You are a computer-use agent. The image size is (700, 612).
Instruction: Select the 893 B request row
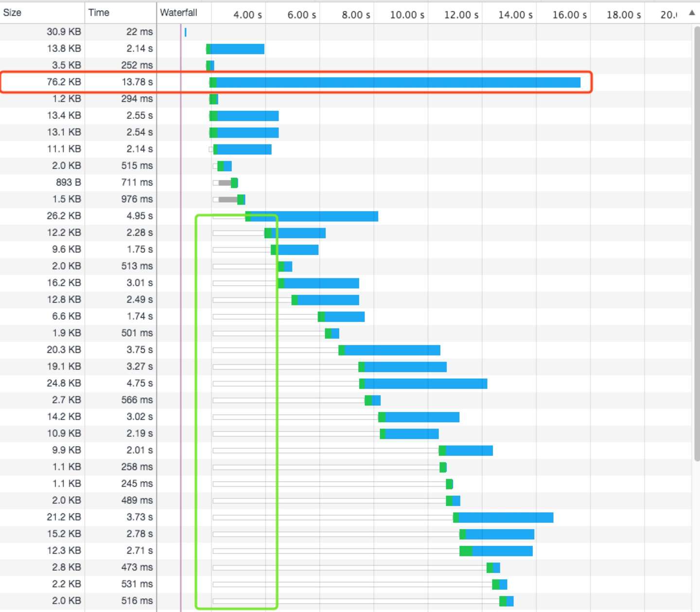click(x=346, y=183)
